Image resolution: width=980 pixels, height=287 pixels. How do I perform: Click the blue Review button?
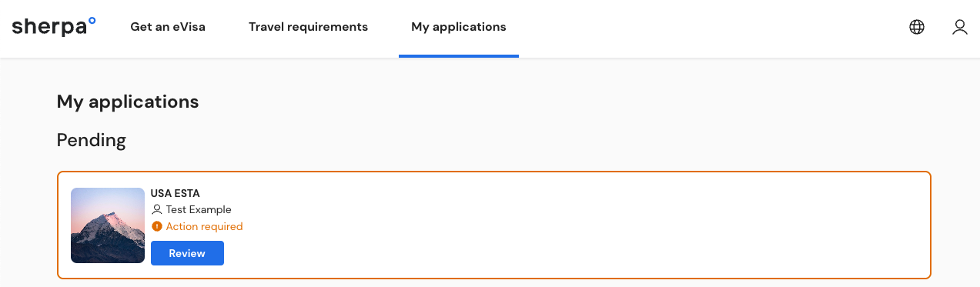click(187, 253)
